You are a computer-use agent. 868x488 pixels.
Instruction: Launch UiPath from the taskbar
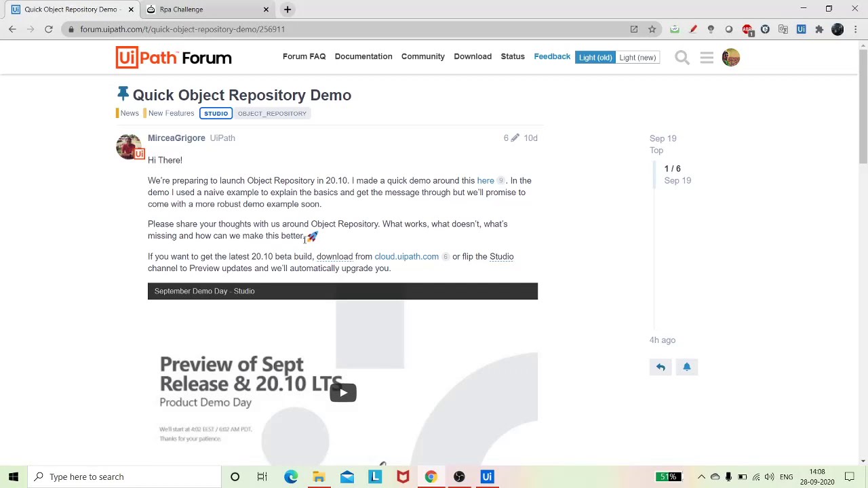pyautogui.click(x=487, y=476)
